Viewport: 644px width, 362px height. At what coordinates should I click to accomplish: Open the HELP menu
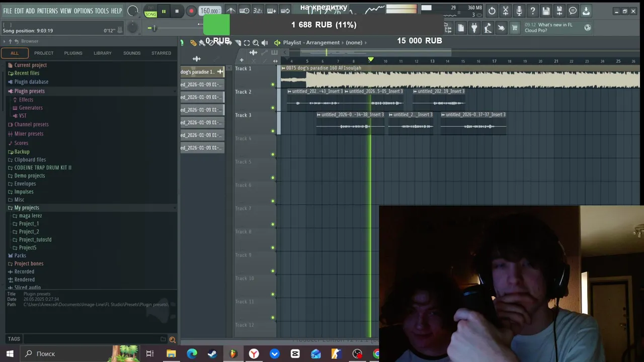pos(116,11)
